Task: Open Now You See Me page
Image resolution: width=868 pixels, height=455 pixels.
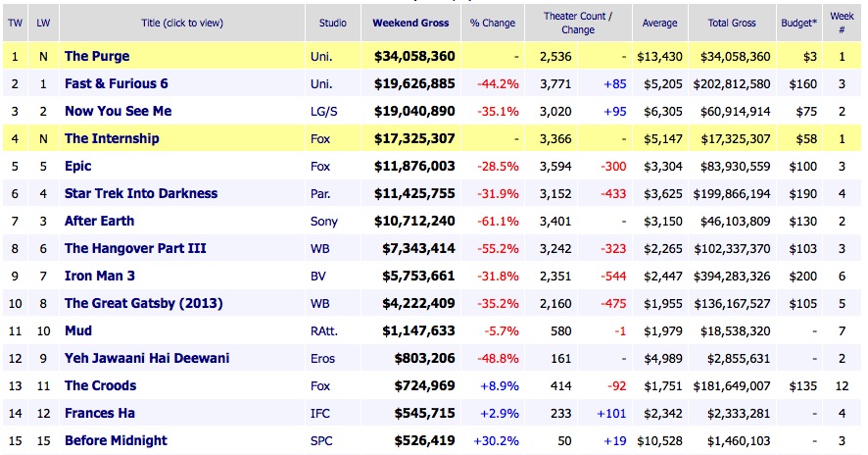Action: point(120,111)
